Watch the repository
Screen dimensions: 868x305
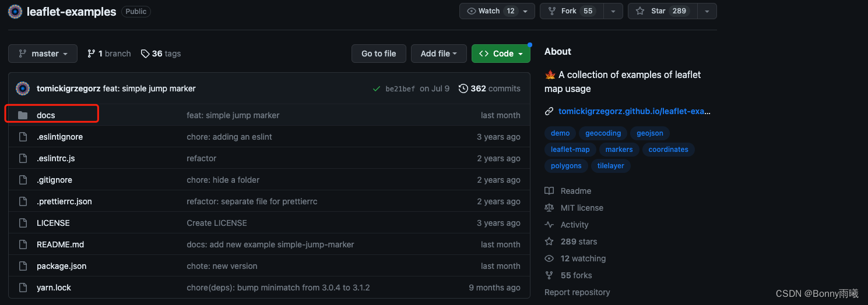489,11
